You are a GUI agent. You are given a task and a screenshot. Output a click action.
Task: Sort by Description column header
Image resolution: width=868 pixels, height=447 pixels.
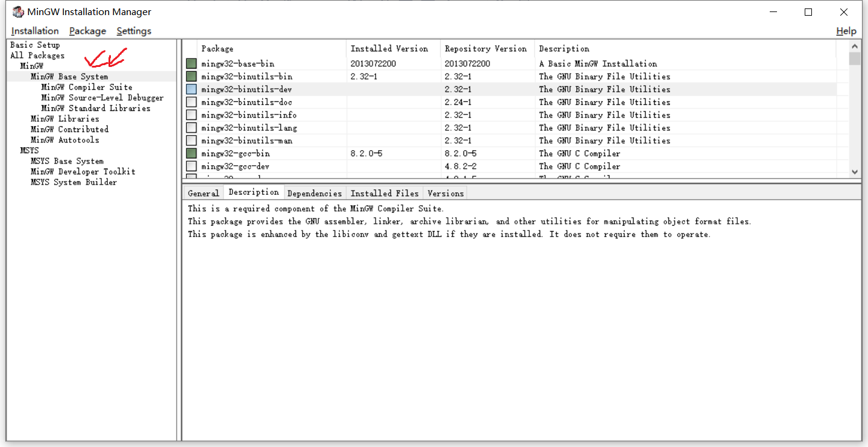(x=685, y=49)
